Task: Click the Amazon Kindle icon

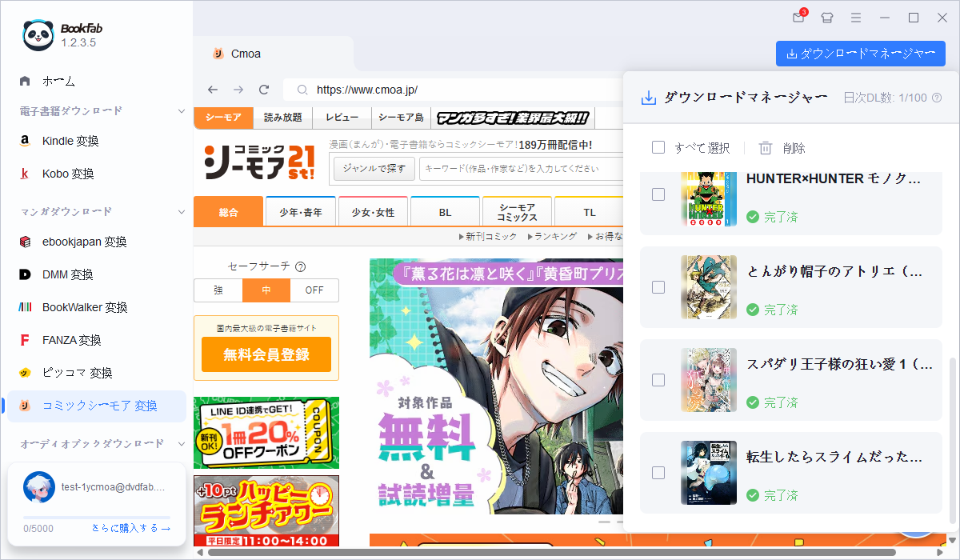Action: [25, 141]
